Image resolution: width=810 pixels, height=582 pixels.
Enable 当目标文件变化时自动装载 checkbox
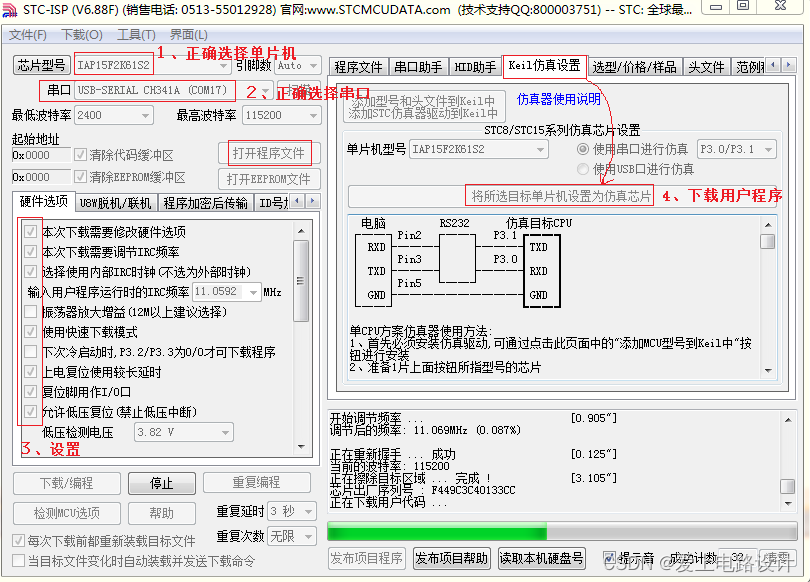pos(19,560)
